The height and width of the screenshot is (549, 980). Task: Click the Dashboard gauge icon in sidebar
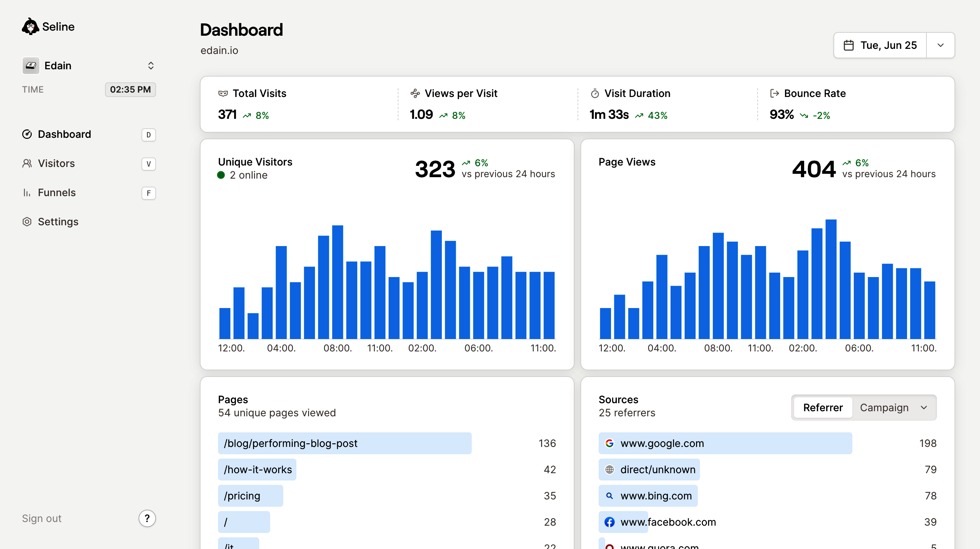pyautogui.click(x=27, y=134)
